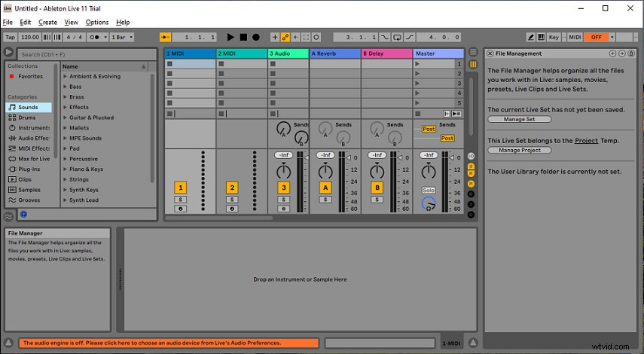Enable Draw Mode pencil button
644x354 pixels.
(531, 38)
